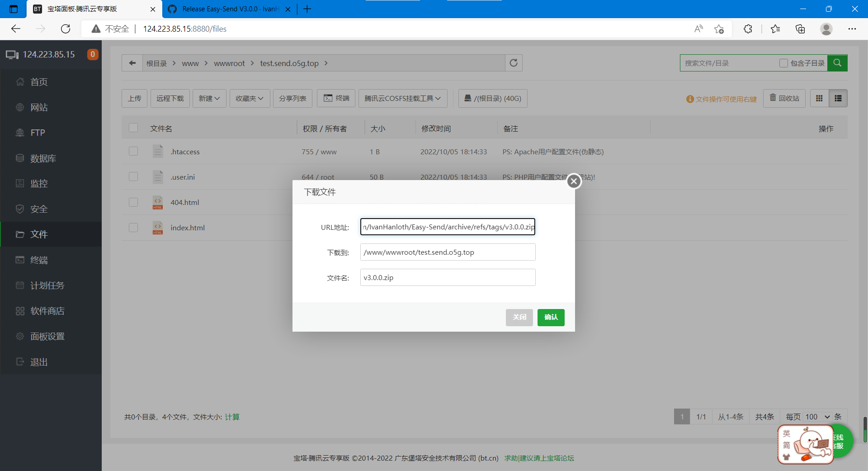This screenshot has width=868, height=471.
Task: Click the green 确认 button
Action: tap(551, 317)
